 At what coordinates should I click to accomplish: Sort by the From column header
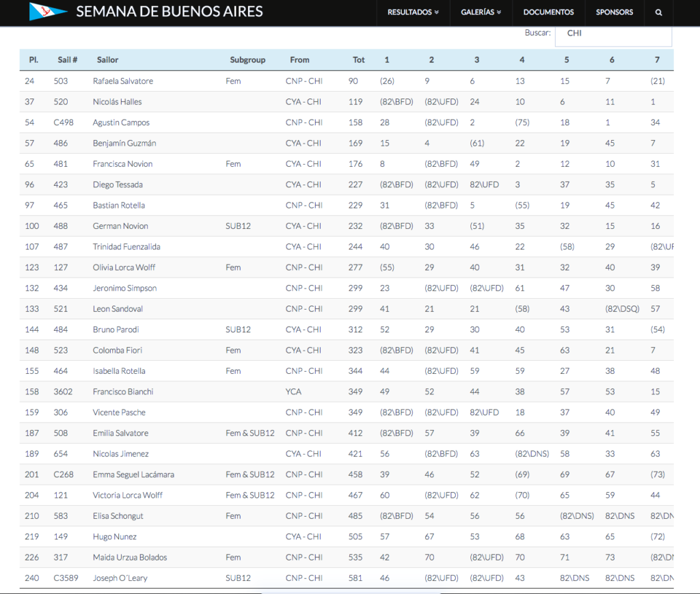point(299,60)
